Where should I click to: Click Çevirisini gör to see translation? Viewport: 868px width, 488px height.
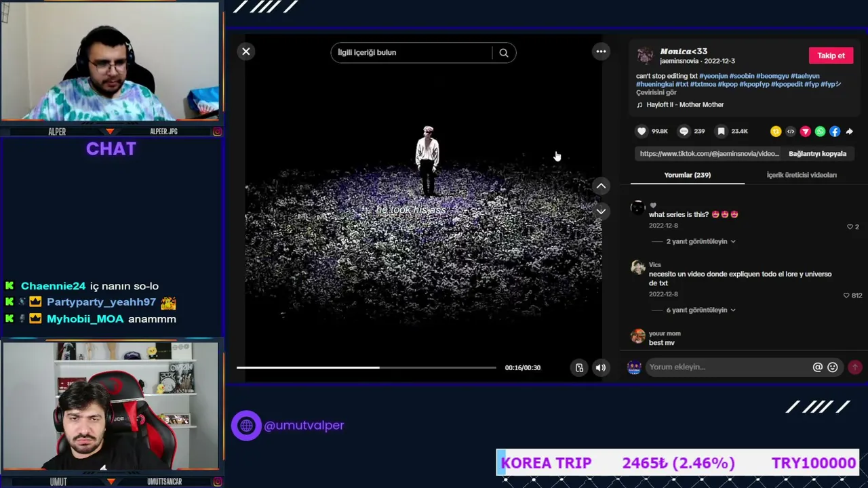[656, 92]
